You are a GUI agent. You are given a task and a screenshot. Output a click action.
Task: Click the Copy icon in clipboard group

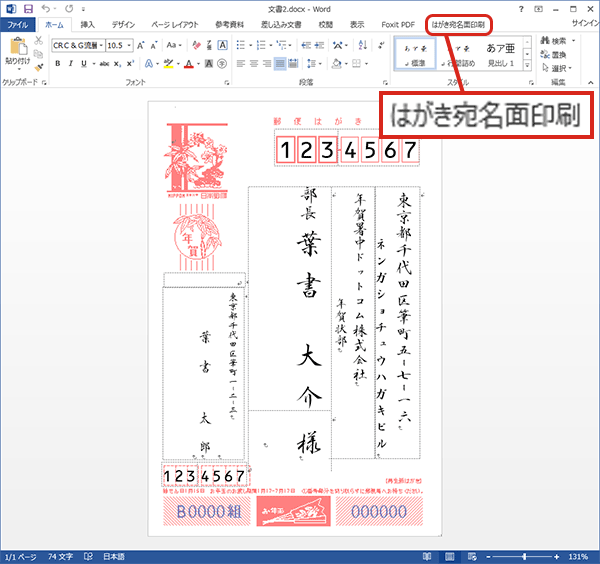point(38,54)
